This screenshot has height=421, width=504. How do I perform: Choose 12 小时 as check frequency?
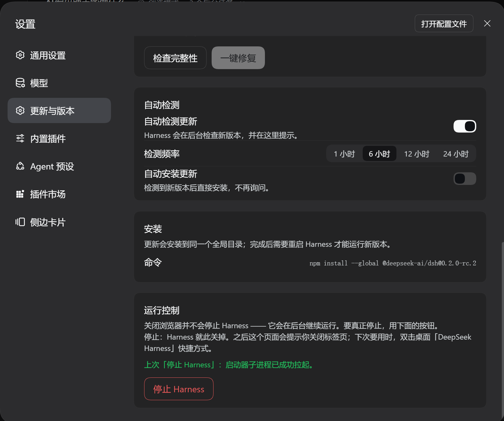(417, 154)
